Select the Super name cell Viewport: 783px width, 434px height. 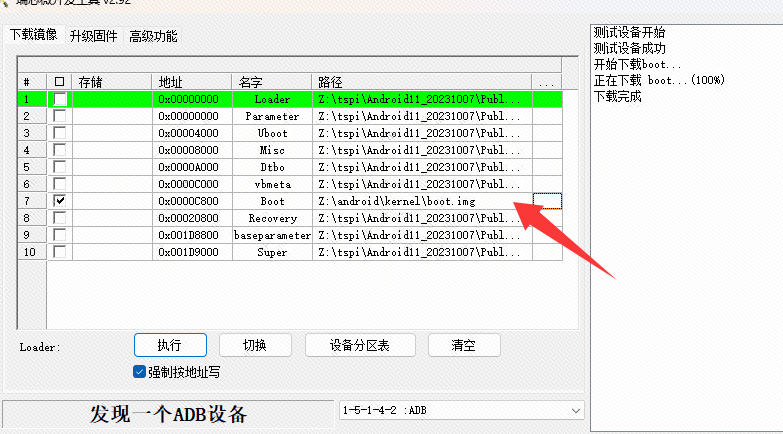tap(272, 252)
